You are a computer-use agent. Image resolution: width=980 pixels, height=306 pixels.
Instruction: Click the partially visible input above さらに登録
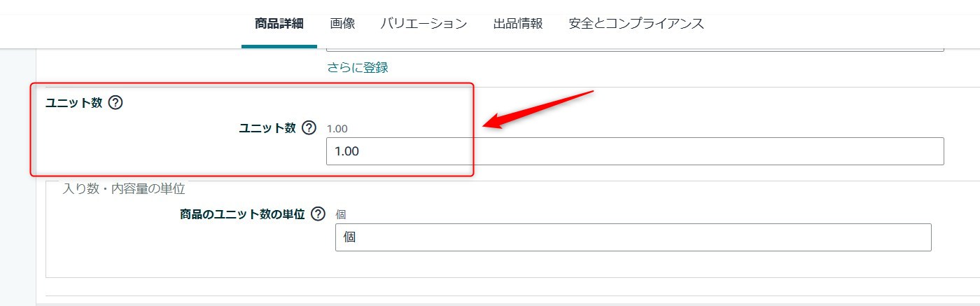[635, 50]
